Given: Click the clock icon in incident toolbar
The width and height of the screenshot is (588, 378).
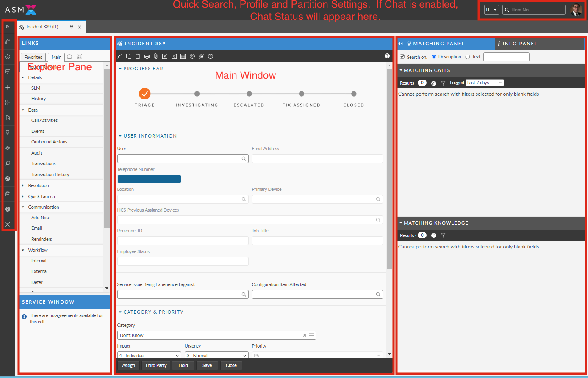Looking at the screenshot, I should coord(211,56).
